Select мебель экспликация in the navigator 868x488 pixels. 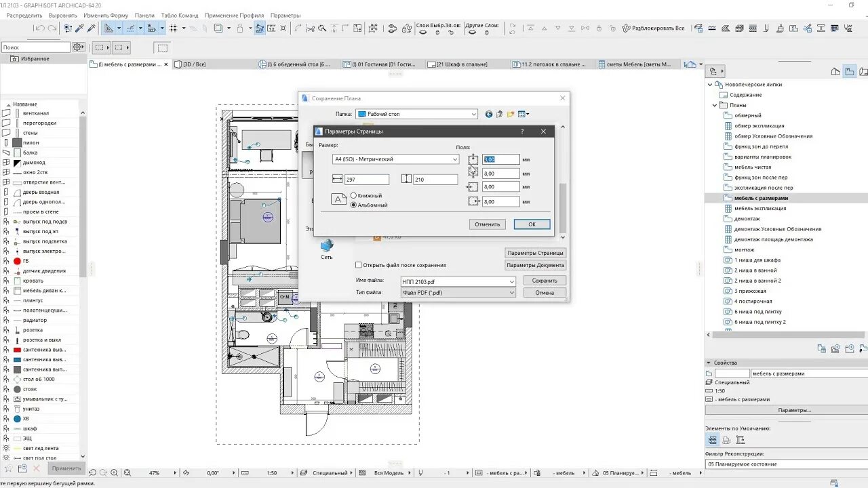760,208
